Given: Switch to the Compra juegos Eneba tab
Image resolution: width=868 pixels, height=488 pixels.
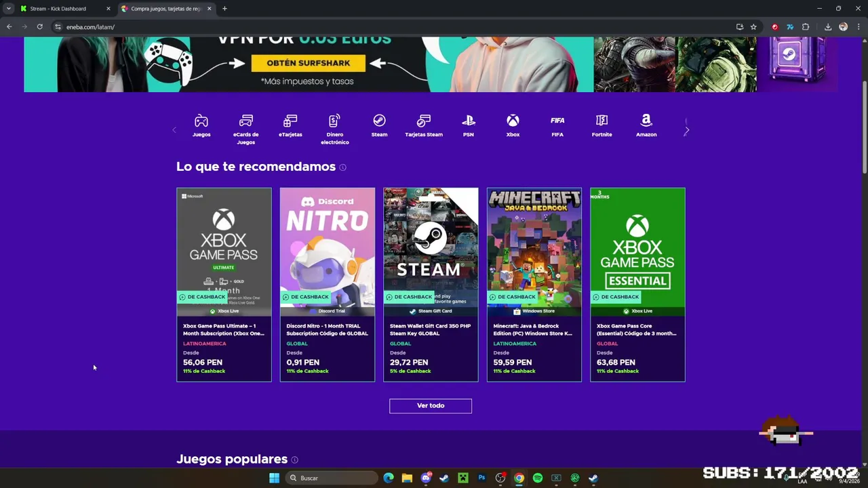Looking at the screenshot, I should 167,9.
